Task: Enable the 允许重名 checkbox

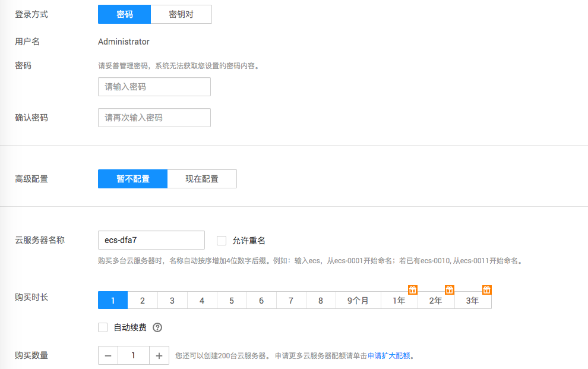Action: [221, 240]
